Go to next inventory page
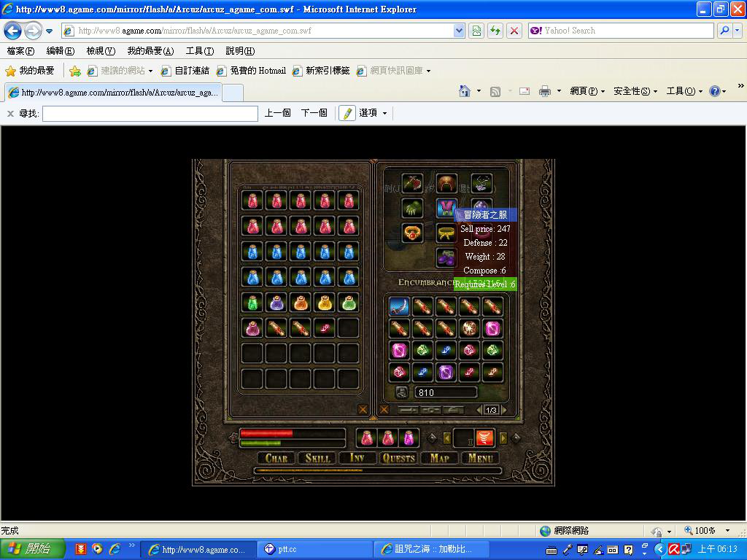Image resolution: width=747 pixels, height=560 pixels. (504, 410)
